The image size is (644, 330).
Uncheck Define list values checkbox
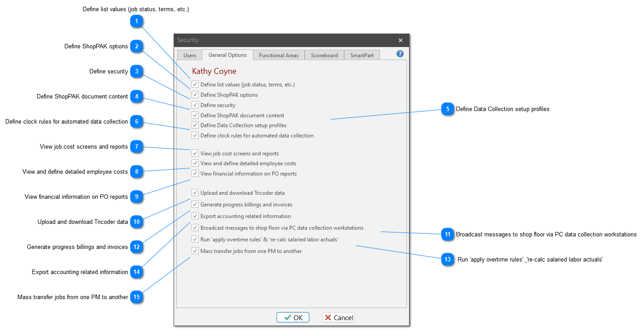[195, 84]
